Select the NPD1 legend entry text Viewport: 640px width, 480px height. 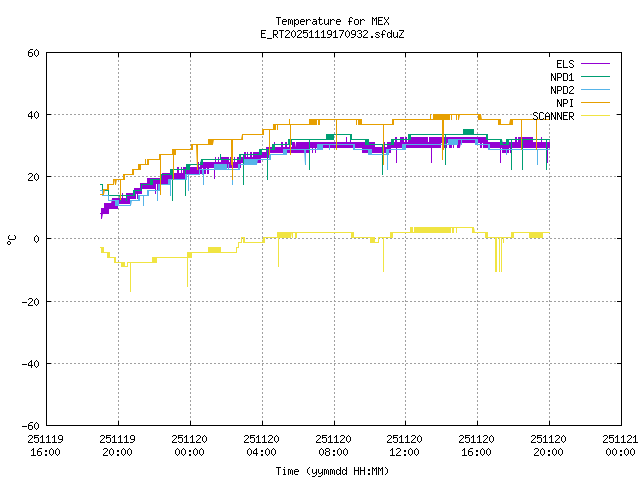561,76
